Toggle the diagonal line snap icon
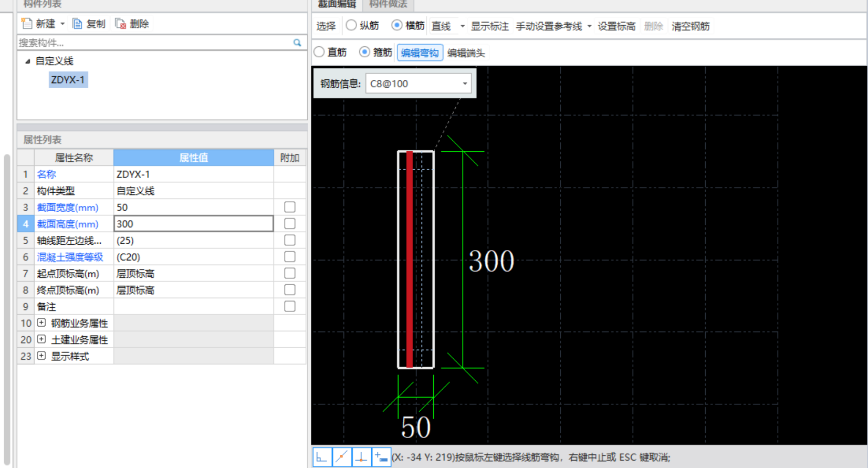 click(x=342, y=457)
